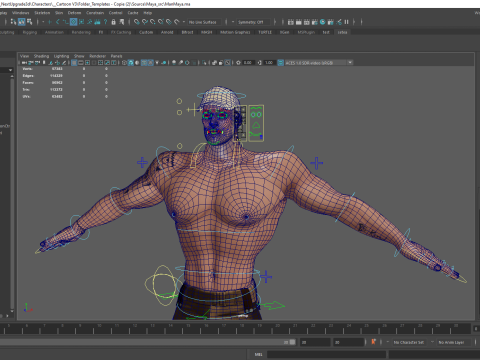
Task: Pause Viewport 2.0 display icon
Action: tap(347, 22)
